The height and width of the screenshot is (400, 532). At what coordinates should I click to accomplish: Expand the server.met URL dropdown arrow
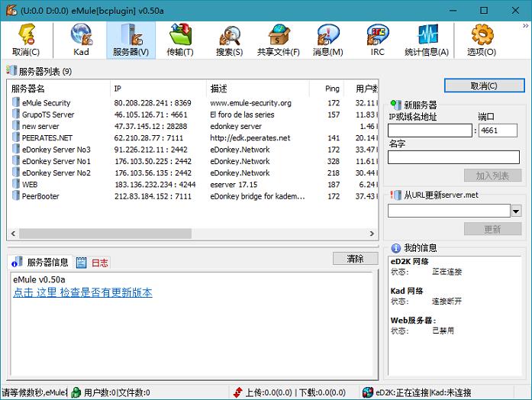(516, 211)
